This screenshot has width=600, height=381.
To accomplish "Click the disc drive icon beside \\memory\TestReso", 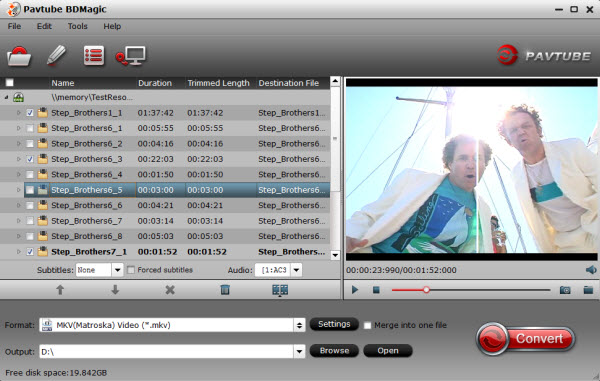I will [18, 97].
